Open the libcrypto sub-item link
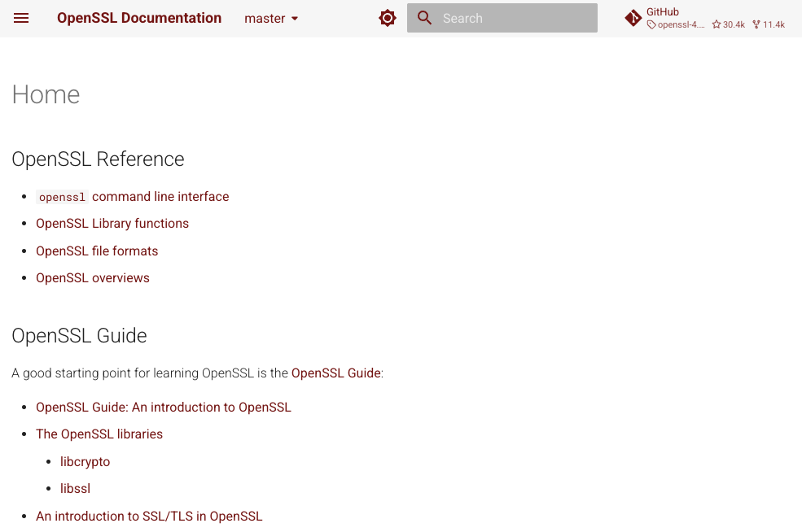802x532 pixels. coord(85,461)
